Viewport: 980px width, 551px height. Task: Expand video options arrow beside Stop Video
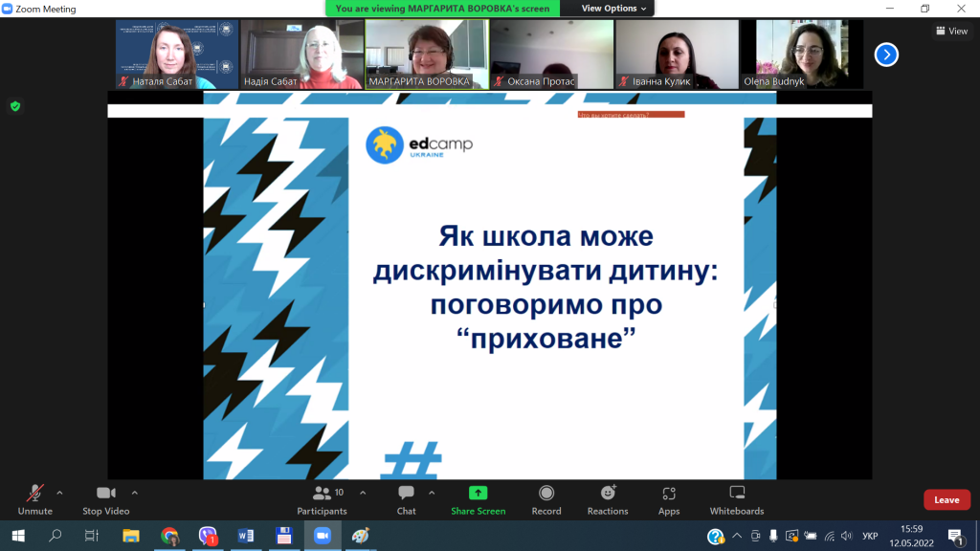point(134,493)
